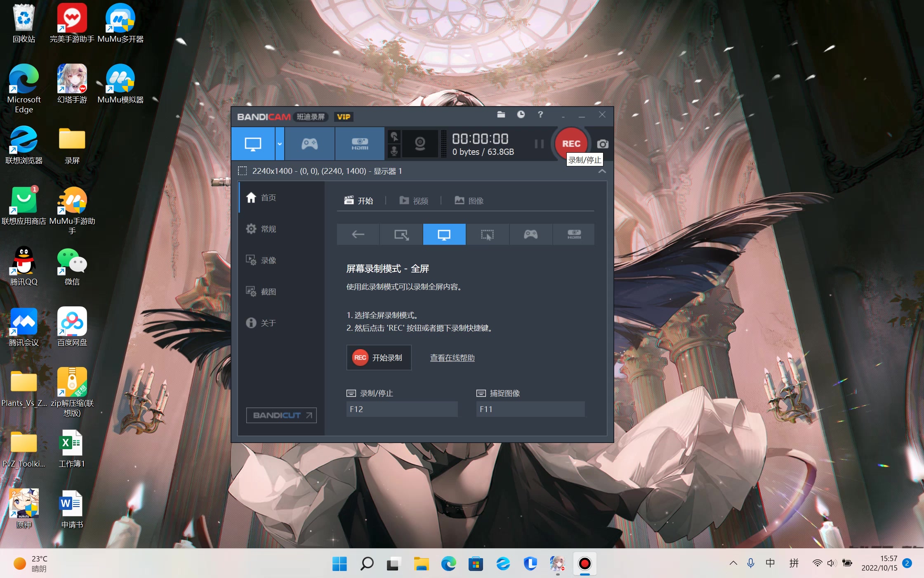Select the MuMu多开器 desktop icon
Viewport: 924px width, 578px height.
120,24
